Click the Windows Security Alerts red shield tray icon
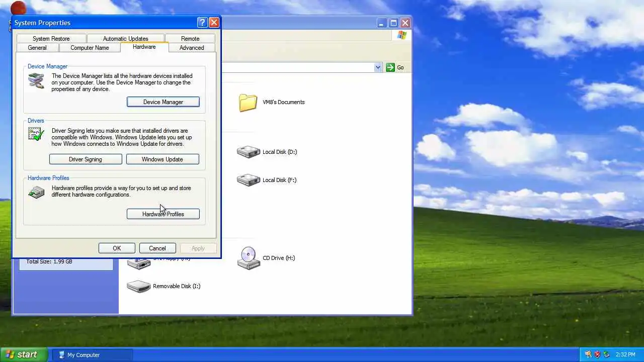Screen dimensions: 644x362 [597, 354]
